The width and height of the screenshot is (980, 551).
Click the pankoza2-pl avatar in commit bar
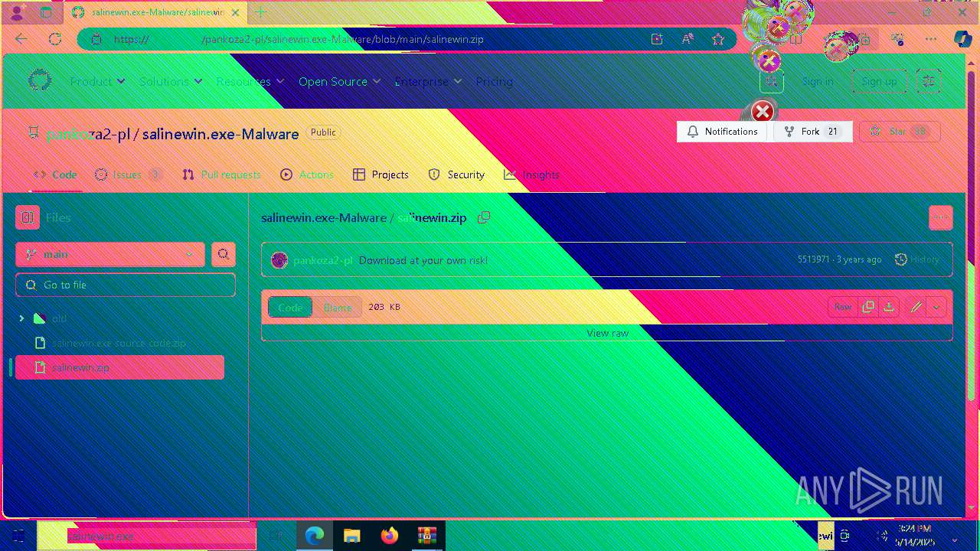tap(279, 260)
